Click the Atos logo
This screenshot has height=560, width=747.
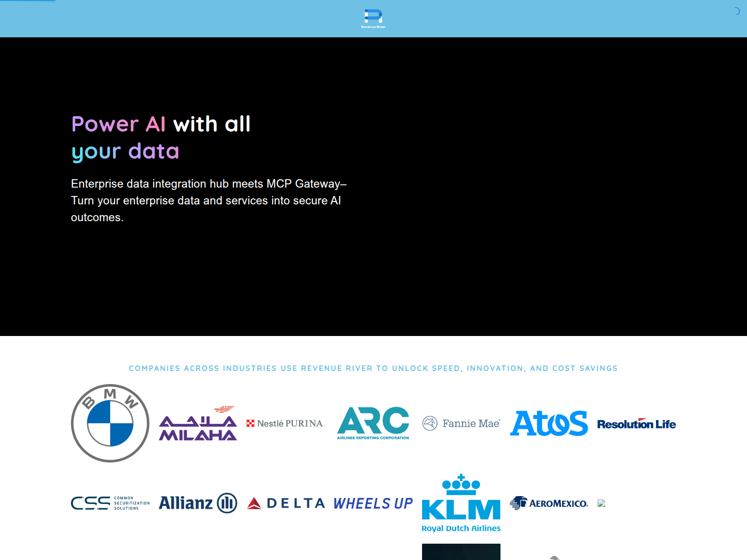549,423
